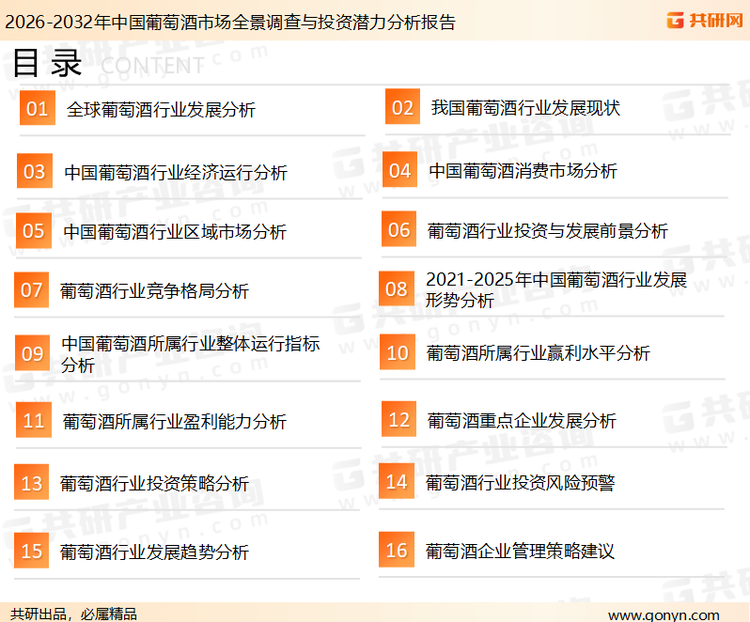Click the orange 03 number badge

pos(34,171)
